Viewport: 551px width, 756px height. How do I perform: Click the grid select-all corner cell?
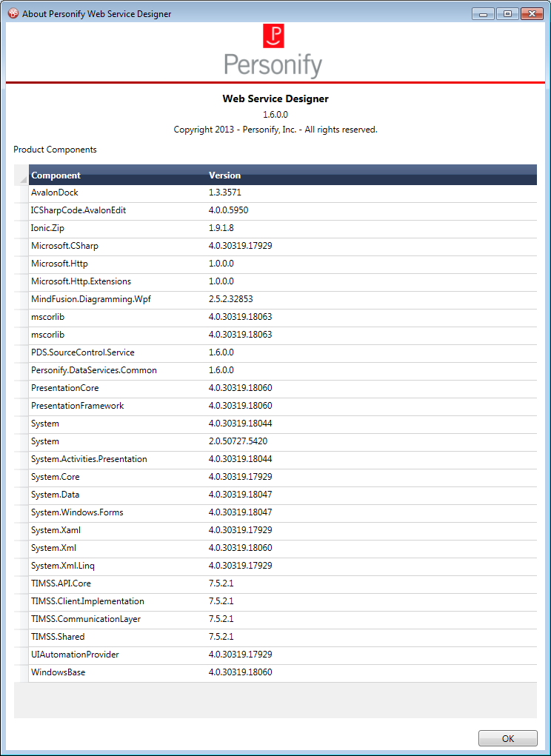coord(21,175)
